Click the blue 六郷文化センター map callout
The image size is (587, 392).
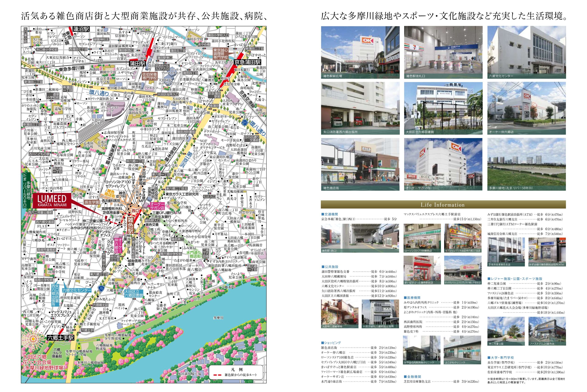(76, 291)
